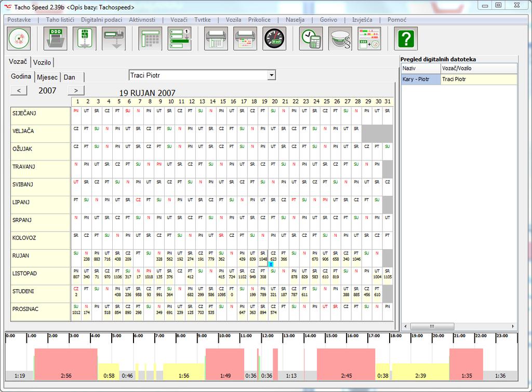Click the 2:45 red driving block in timeline
Viewport: 532px width, 392px height.
(x=346, y=364)
